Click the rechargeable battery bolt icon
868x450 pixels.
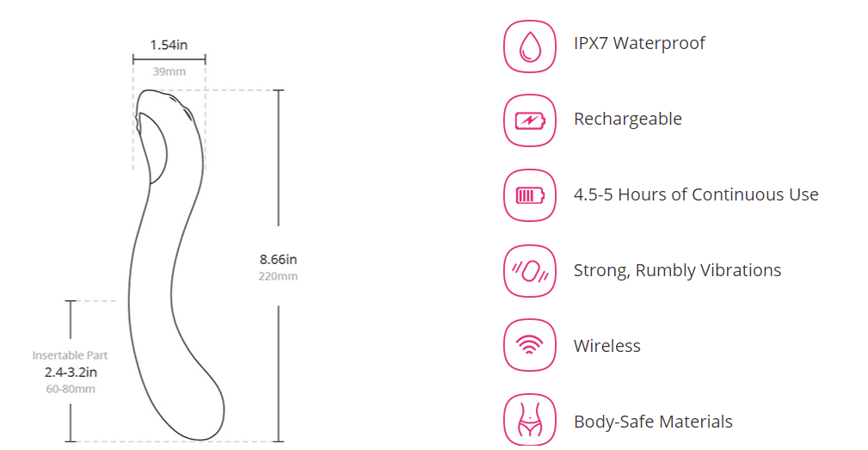(x=529, y=120)
